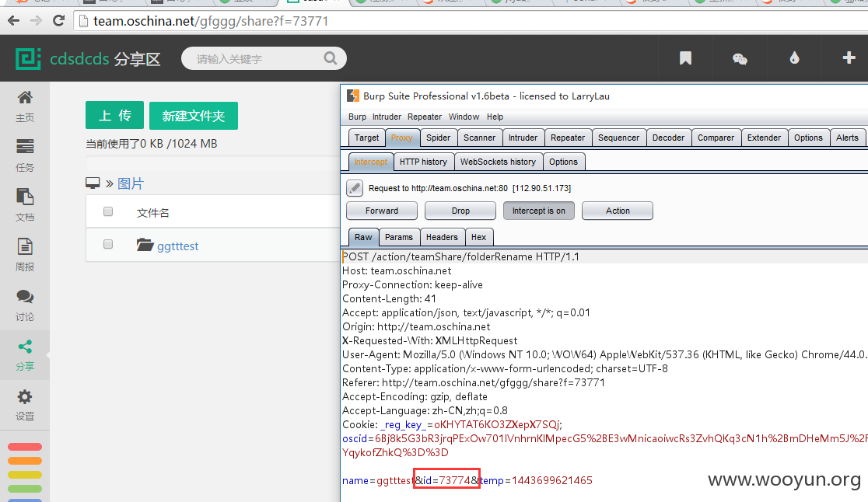This screenshot has height=502, width=868.
Task: Toggle the 文件名 header select-all checkbox
Action: pos(108,211)
